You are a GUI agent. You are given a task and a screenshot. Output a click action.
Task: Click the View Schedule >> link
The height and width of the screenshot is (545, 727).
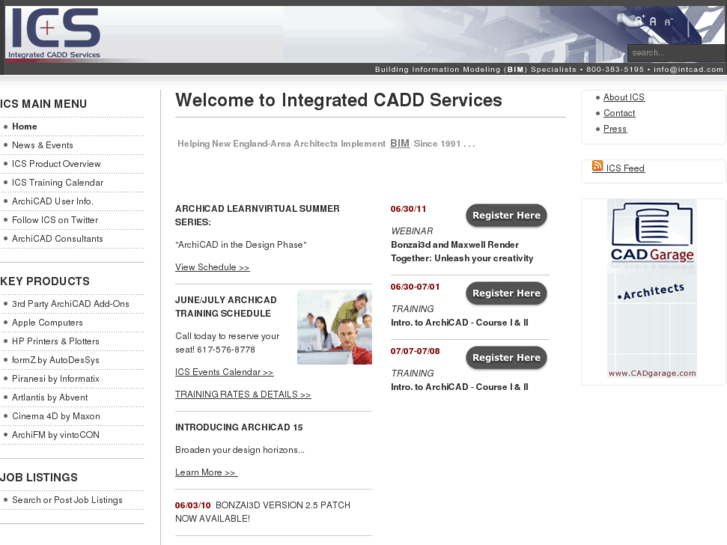coord(212,268)
